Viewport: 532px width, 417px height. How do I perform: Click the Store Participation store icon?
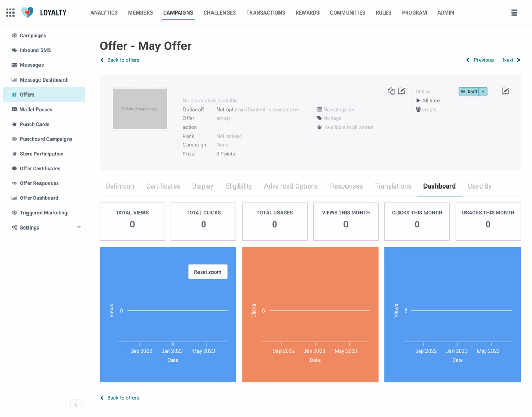tap(14, 154)
